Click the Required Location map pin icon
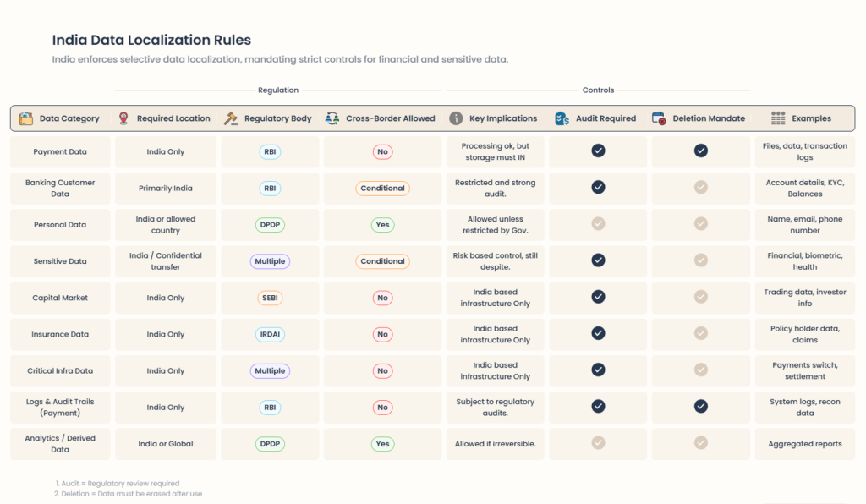The height and width of the screenshot is (504, 866). click(x=124, y=118)
